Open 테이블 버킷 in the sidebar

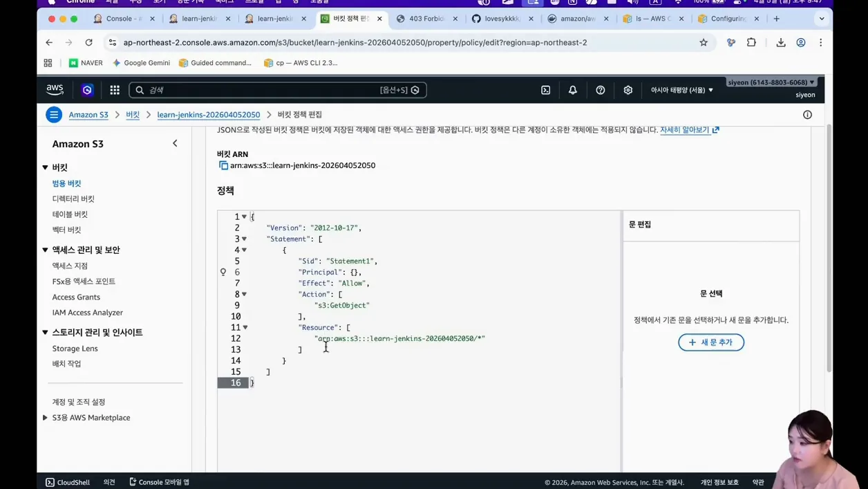click(70, 214)
